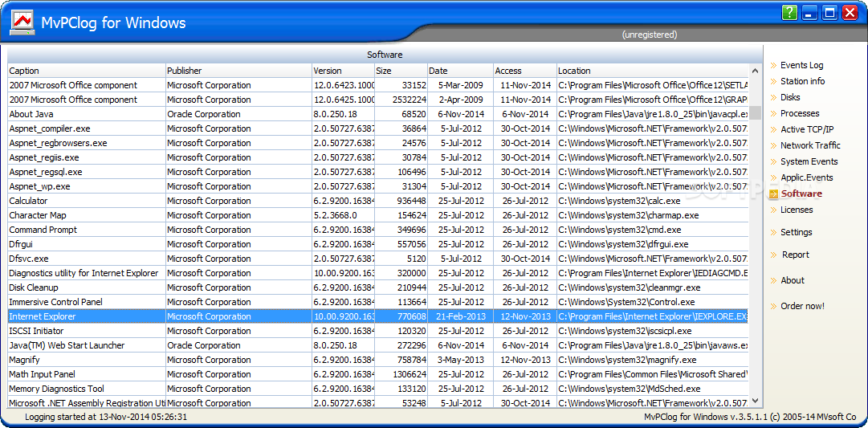Sort by the Date column header
Viewport: 868px width, 428px height.
(461, 71)
